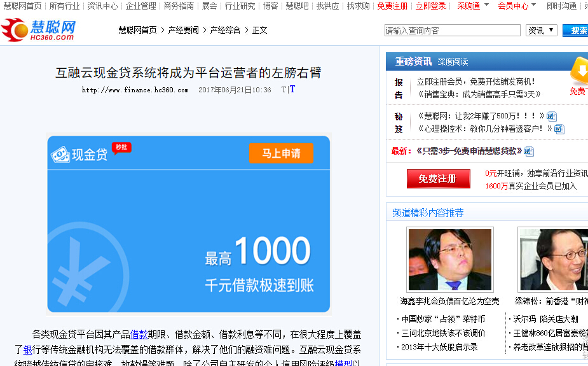Open 慧聪吧 in top navigation
This screenshot has width=588, height=366.
[x=297, y=6]
